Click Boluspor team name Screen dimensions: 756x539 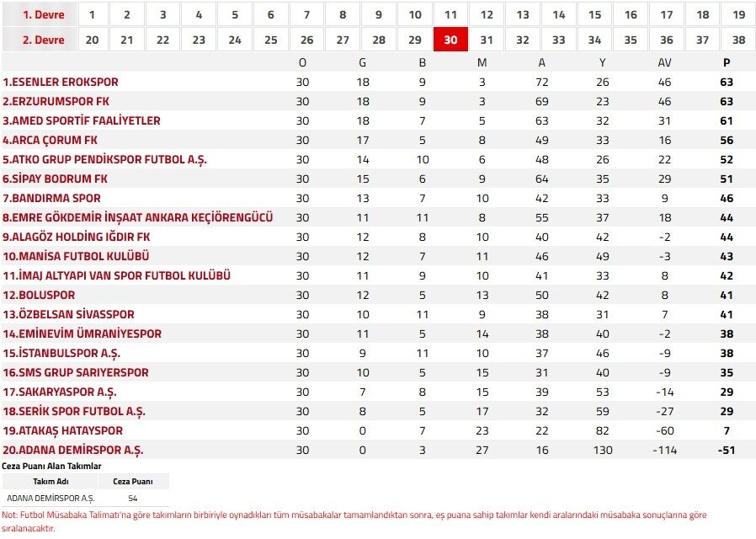pyautogui.click(x=39, y=296)
